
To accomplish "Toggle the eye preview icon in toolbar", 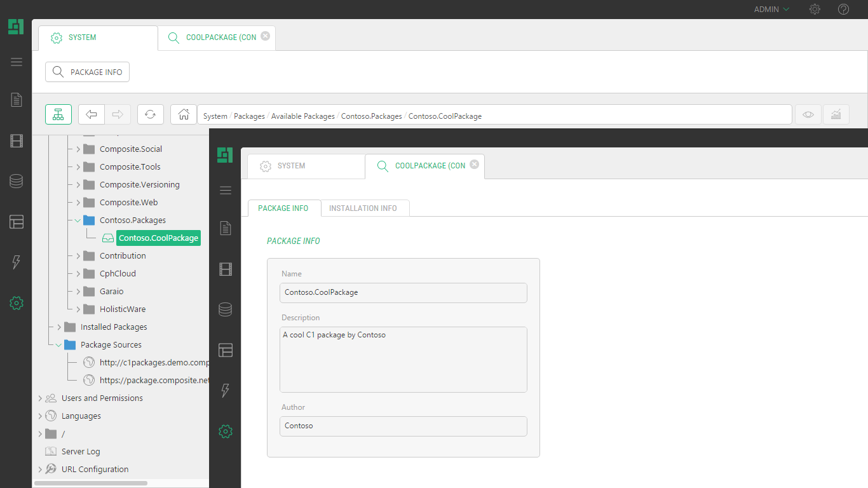I will pyautogui.click(x=808, y=114).
